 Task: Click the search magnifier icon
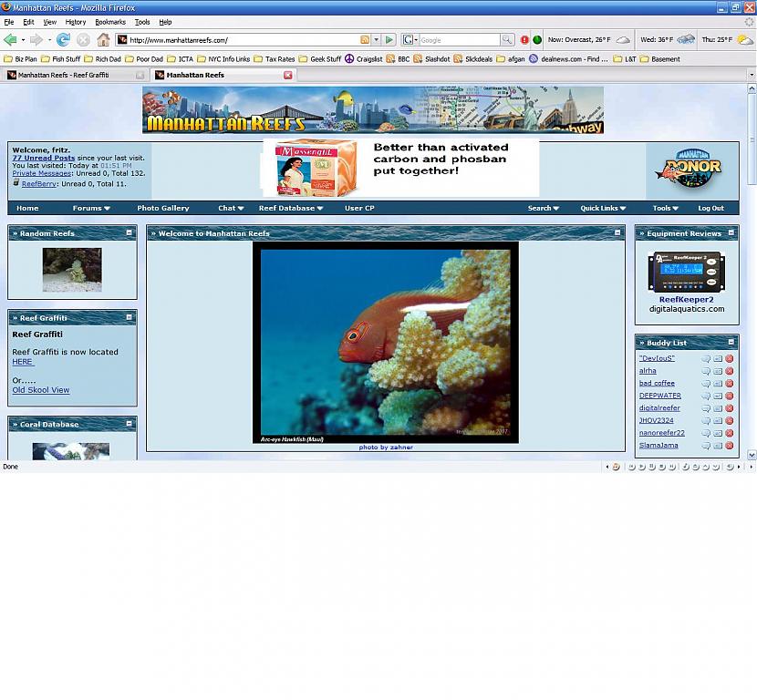point(506,39)
